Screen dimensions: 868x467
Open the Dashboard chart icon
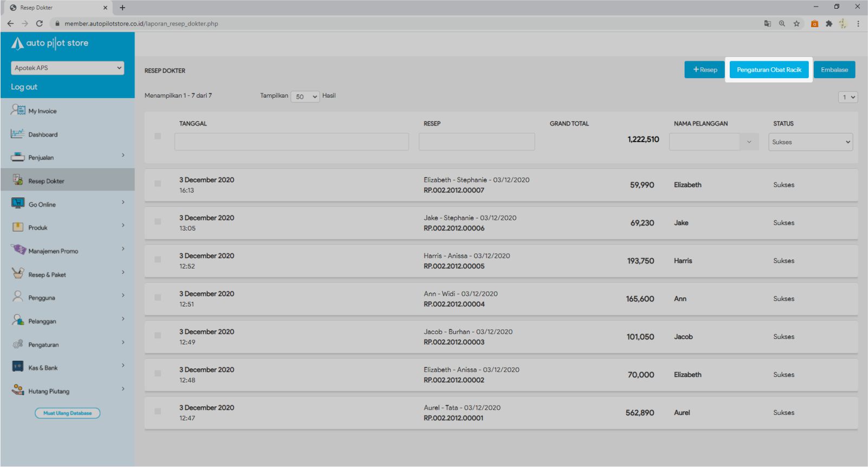pyautogui.click(x=18, y=134)
